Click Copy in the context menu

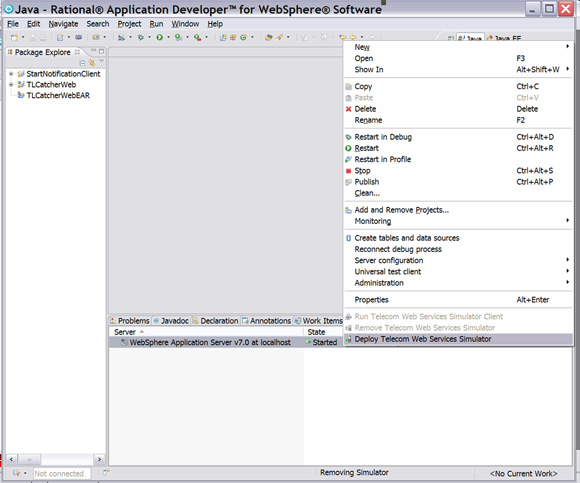[459, 87]
